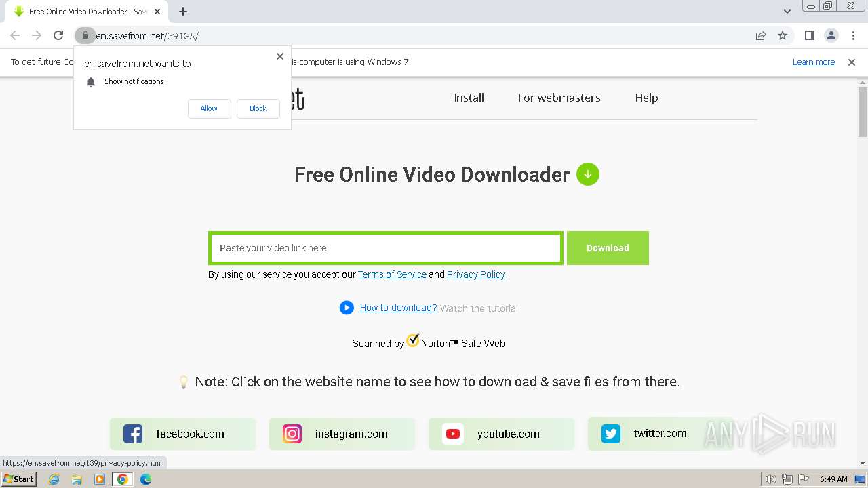
Task: Click the lightbulb note icon
Action: (x=183, y=382)
